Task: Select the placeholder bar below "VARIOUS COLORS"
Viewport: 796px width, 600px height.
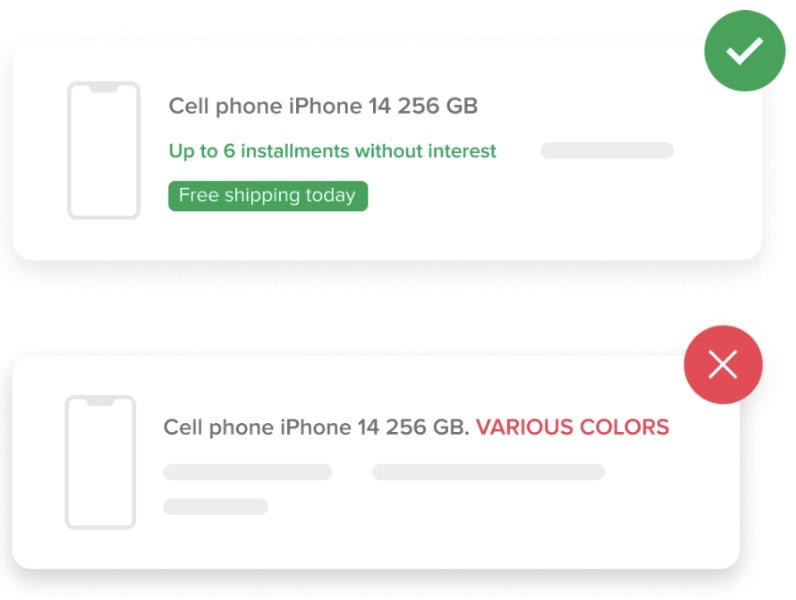Action: tap(488, 472)
